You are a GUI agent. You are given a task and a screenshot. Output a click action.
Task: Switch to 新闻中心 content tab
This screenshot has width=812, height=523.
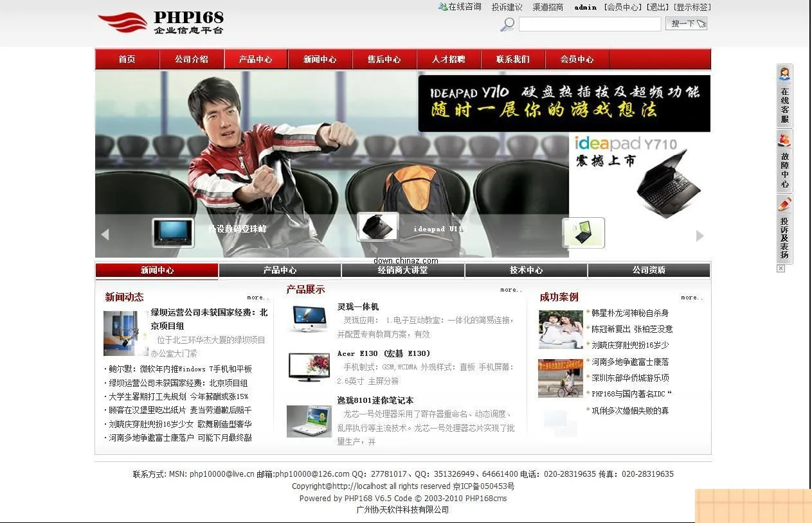pos(157,270)
